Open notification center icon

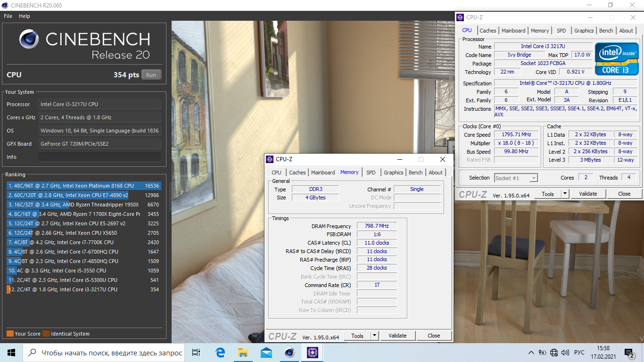coord(629,353)
